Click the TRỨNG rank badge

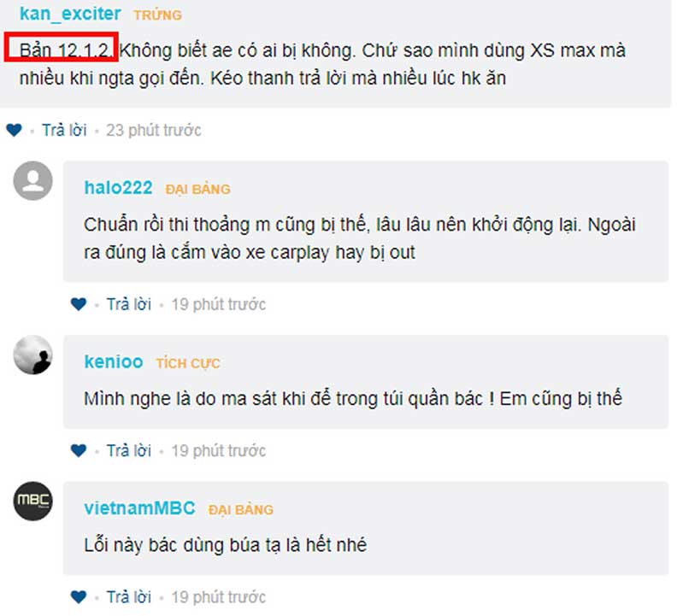pyautogui.click(x=157, y=15)
